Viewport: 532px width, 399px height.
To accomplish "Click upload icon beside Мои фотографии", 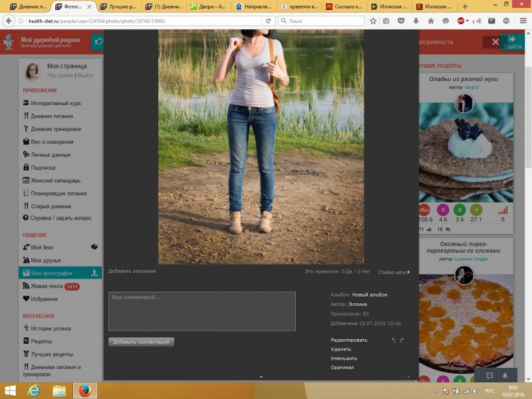I will pos(94,273).
